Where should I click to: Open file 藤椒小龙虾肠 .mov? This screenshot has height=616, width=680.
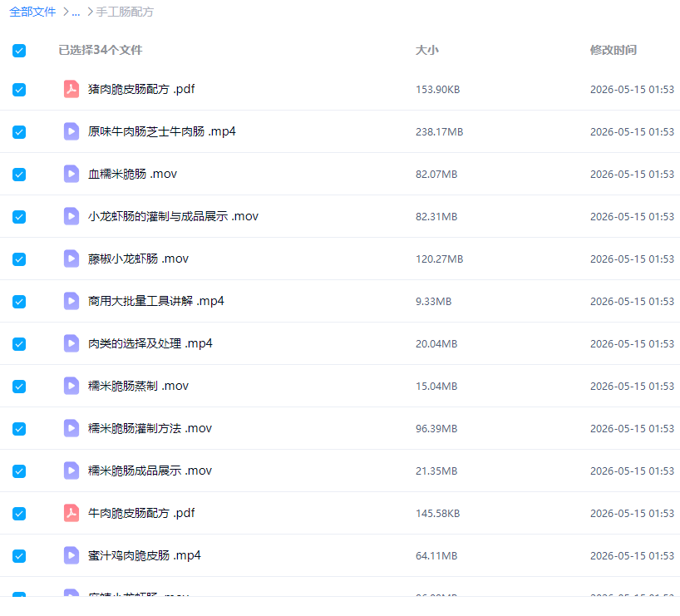coord(138,259)
